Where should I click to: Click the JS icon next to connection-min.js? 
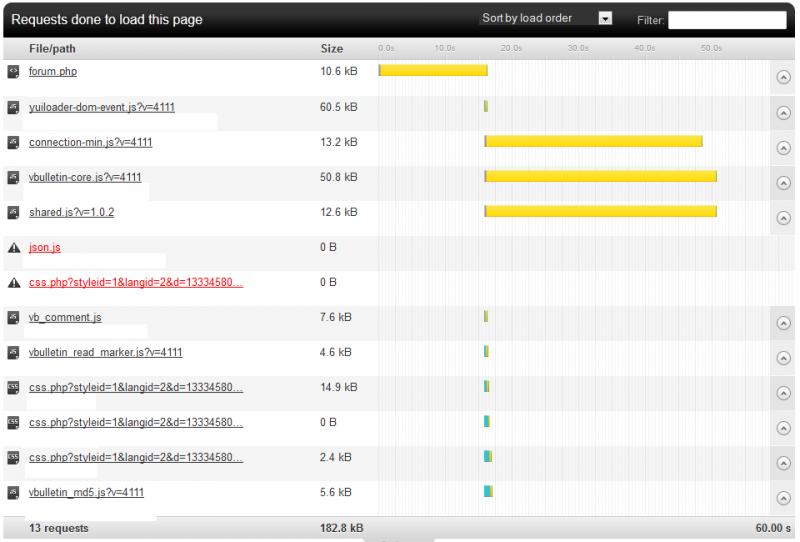(x=13, y=142)
